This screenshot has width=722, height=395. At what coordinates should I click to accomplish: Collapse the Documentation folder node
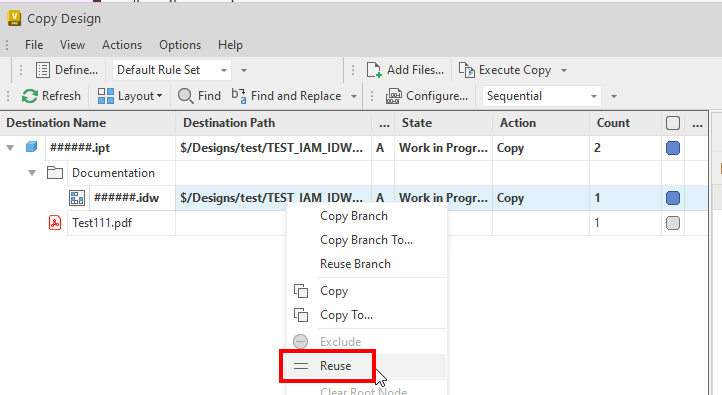[x=32, y=173]
